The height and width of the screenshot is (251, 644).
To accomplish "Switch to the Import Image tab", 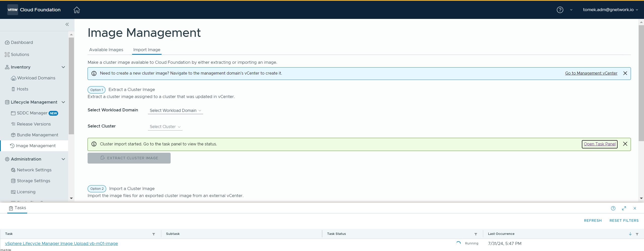I will (147, 50).
